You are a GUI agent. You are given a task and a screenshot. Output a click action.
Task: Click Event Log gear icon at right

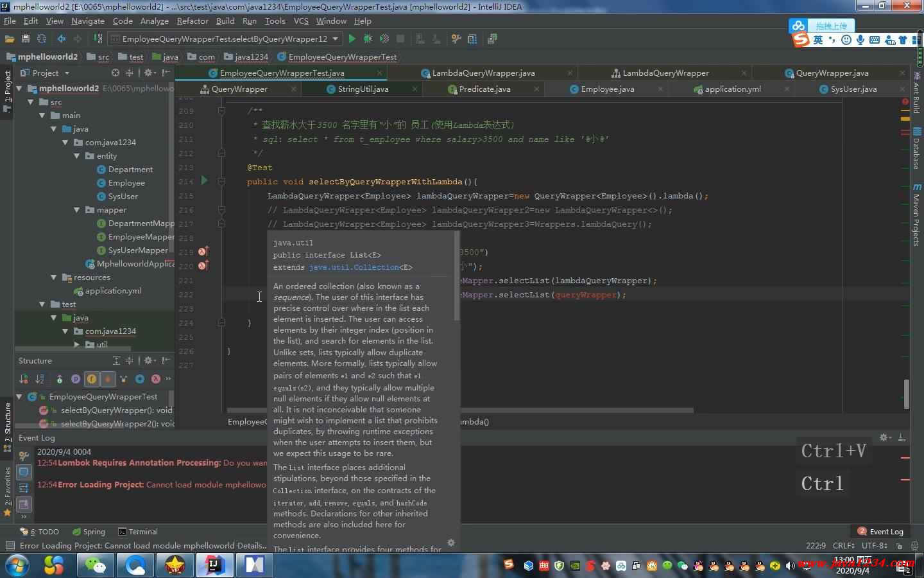(885, 437)
